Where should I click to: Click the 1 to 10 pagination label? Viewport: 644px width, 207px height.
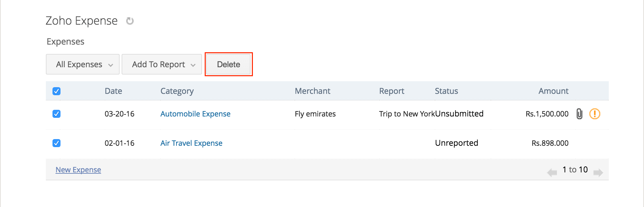pos(575,169)
